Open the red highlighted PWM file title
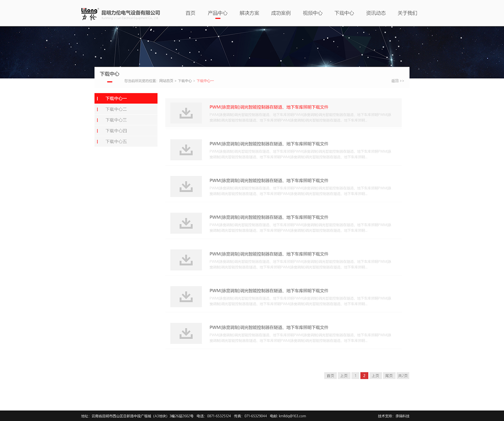Screen dimensions: 504x421 [x=269, y=107]
